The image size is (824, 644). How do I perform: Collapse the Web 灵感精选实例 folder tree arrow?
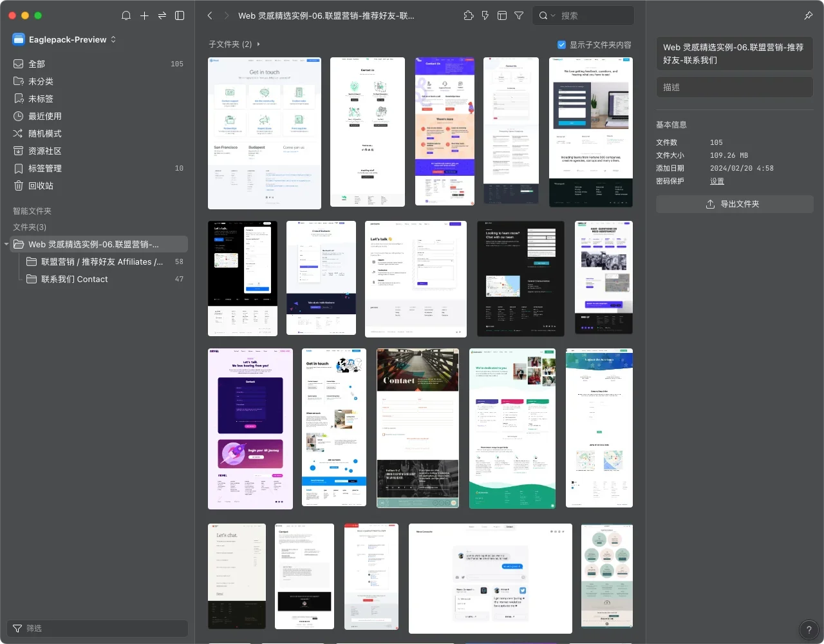(x=6, y=244)
